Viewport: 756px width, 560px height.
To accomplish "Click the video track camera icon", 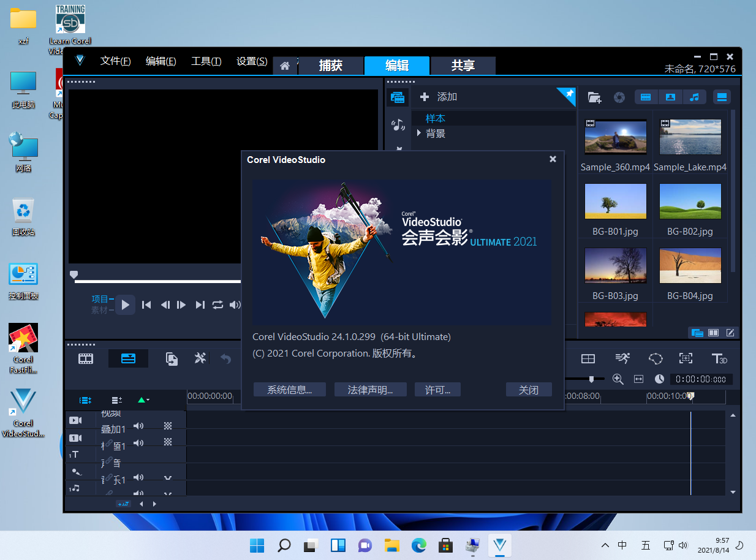I will (x=75, y=420).
